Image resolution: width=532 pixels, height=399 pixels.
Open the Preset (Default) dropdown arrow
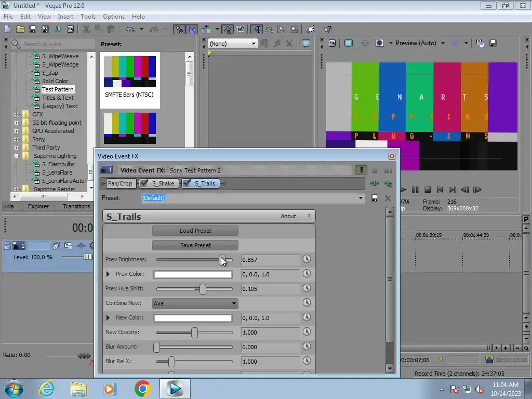point(361,198)
